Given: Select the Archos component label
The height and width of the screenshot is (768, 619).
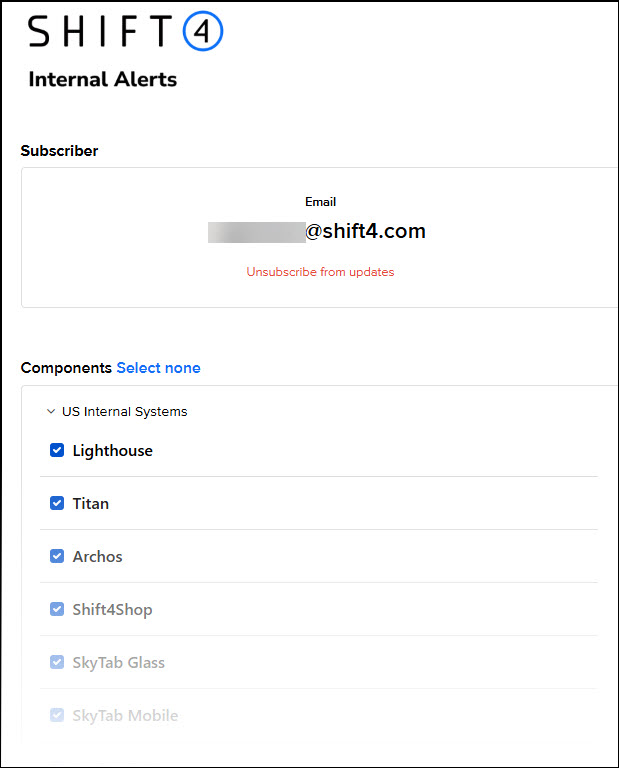Looking at the screenshot, I should coord(98,557).
